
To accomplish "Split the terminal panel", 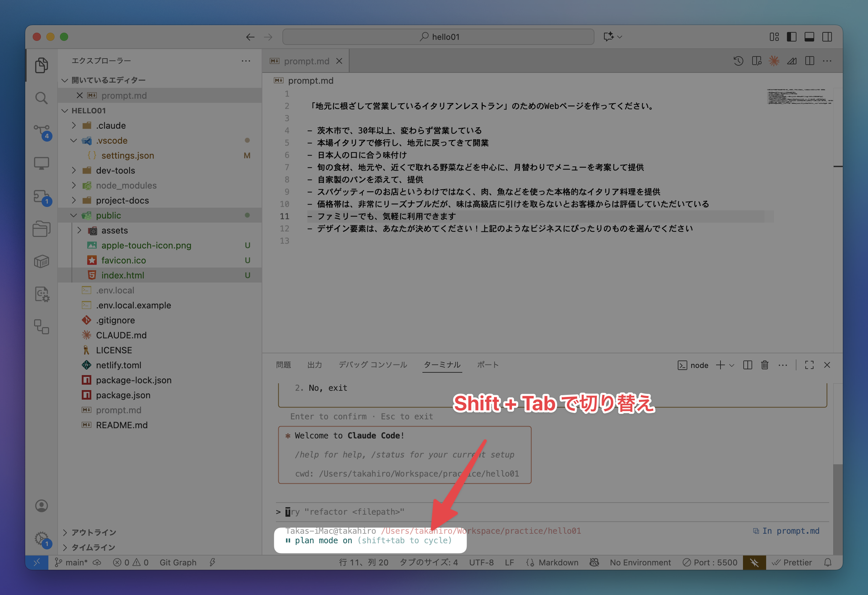I will (x=747, y=365).
